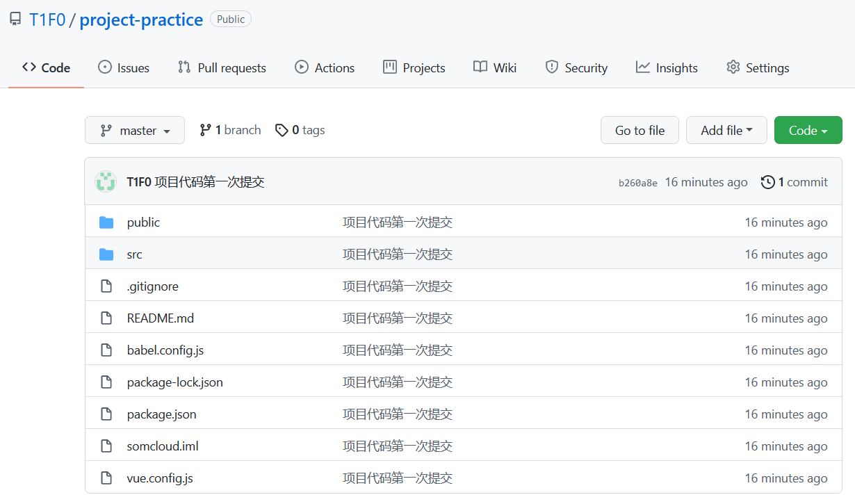The width and height of the screenshot is (855, 504).
Task: Click the file icon for package-lock.json
Action: 106,382
